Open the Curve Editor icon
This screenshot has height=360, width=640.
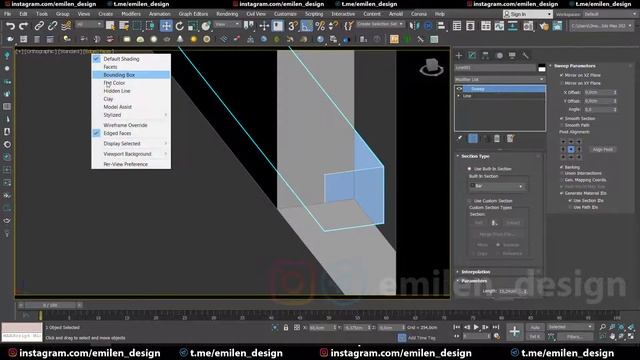tap(499, 26)
